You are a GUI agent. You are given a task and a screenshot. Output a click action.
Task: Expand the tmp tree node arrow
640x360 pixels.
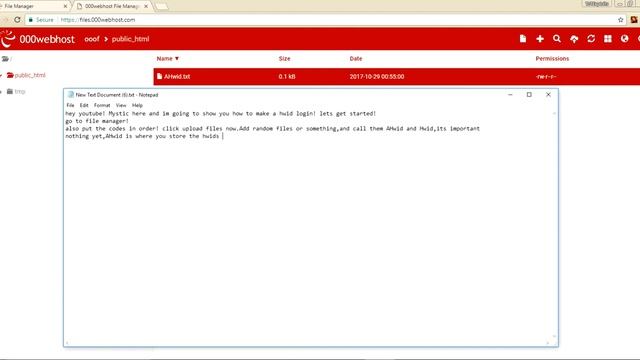coord(2,91)
